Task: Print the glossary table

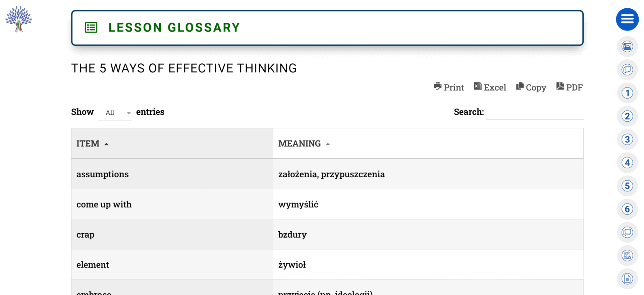Action: pos(449,87)
